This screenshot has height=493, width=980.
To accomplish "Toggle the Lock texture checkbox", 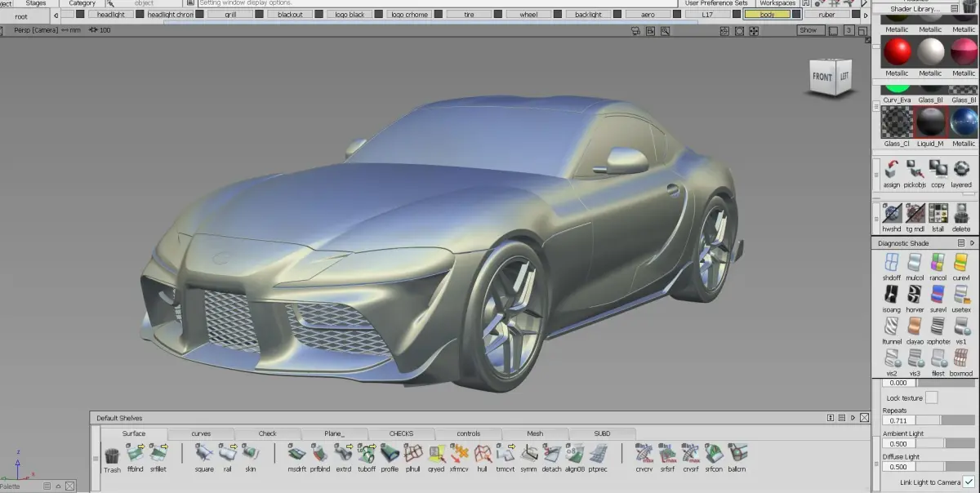I will coord(931,398).
